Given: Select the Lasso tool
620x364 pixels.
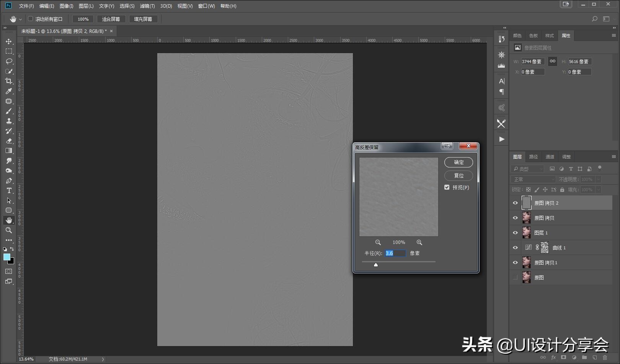Looking at the screenshot, I should (9, 61).
